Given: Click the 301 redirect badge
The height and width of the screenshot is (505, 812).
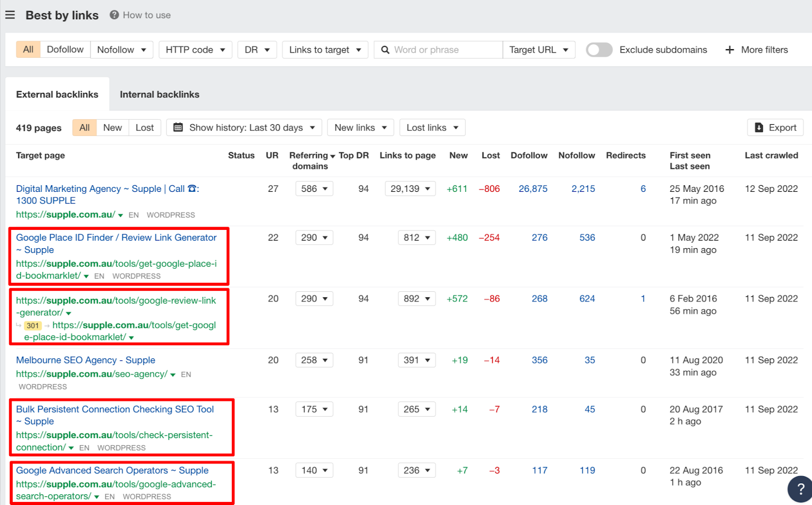Looking at the screenshot, I should 33,325.
